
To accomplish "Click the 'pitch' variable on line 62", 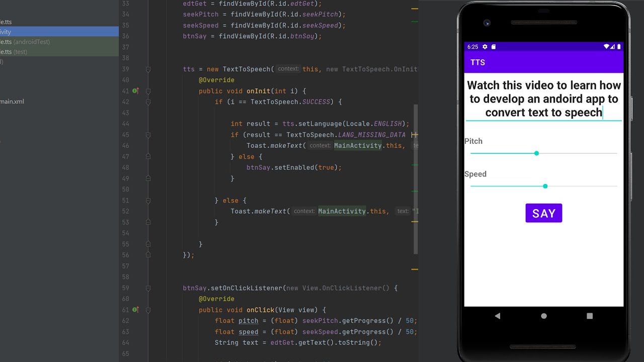I will 249,321.
